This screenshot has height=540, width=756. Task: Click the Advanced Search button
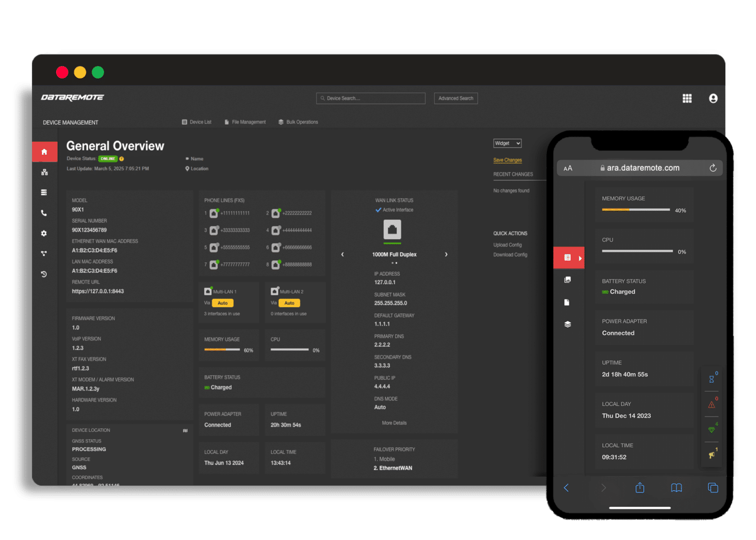tap(455, 99)
